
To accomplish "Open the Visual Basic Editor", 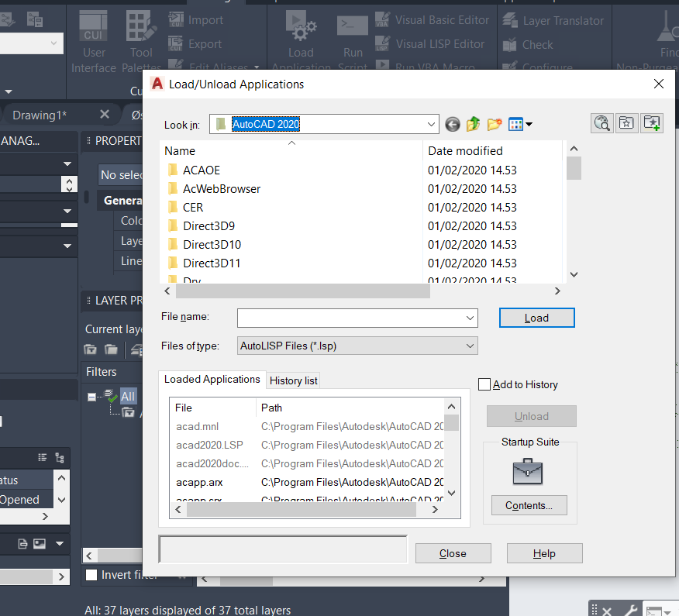I will click(433, 20).
